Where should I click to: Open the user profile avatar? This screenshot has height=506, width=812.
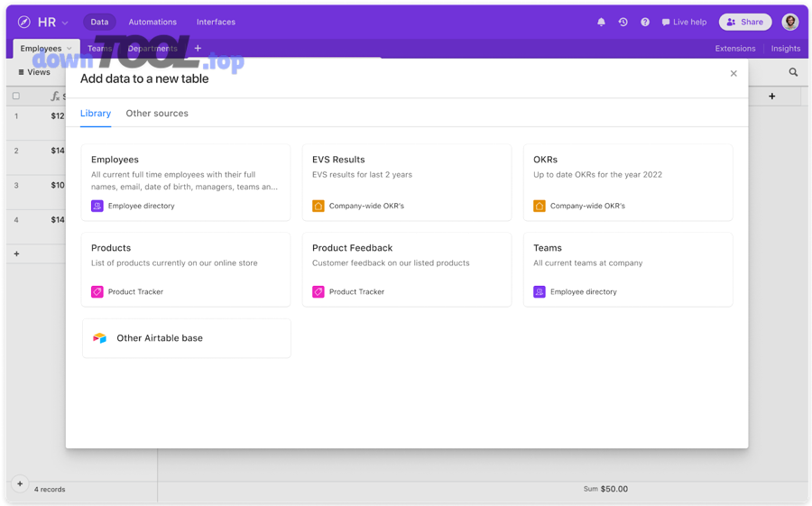[x=790, y=22]
